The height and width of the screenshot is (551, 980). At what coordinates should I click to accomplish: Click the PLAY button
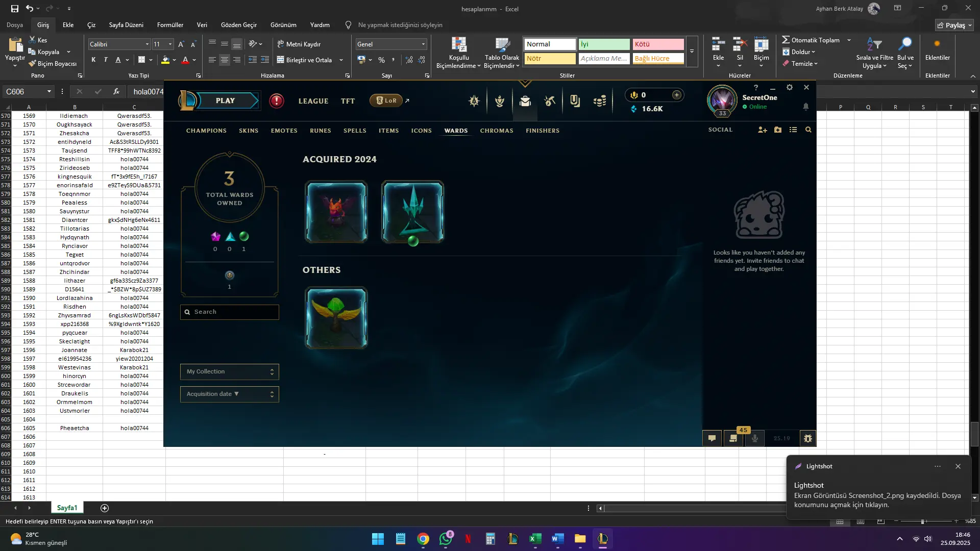click(x=225, y=101)
